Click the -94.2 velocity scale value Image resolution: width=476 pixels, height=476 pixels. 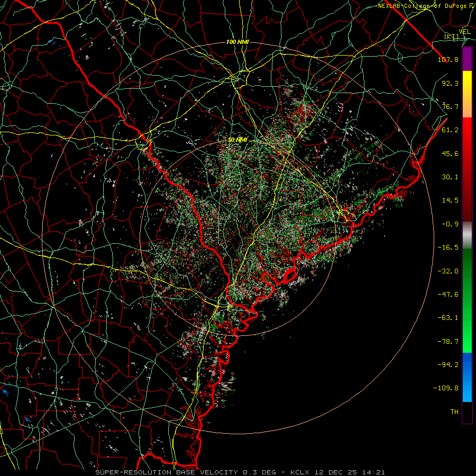click(448, 365)
